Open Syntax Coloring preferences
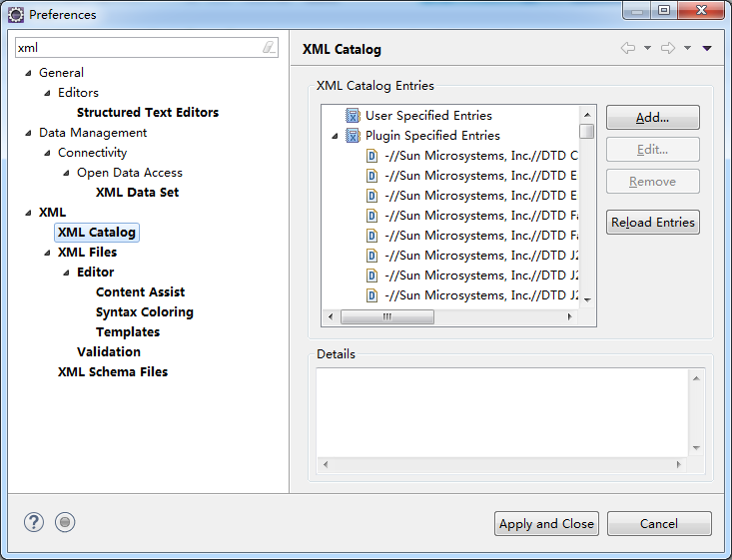 pos(144,312)
